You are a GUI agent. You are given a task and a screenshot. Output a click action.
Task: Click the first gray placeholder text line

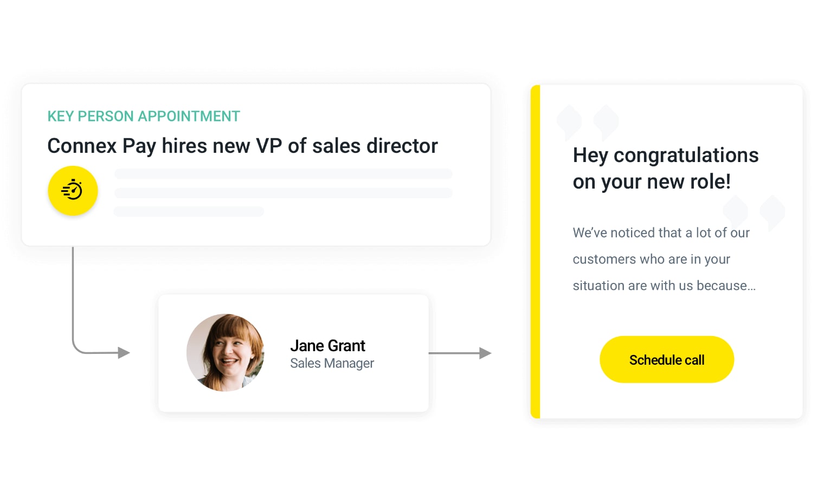[283, 174]
